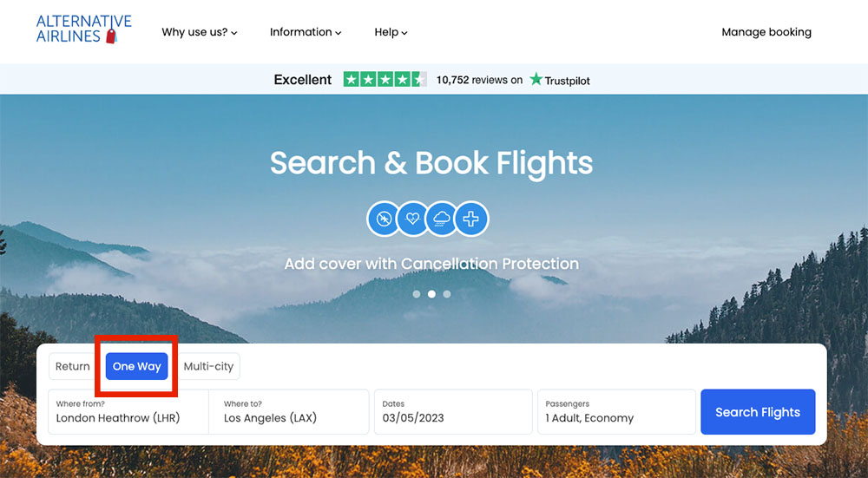Select the Return trip option
868x478 pixels.
(x=73, y=366)
